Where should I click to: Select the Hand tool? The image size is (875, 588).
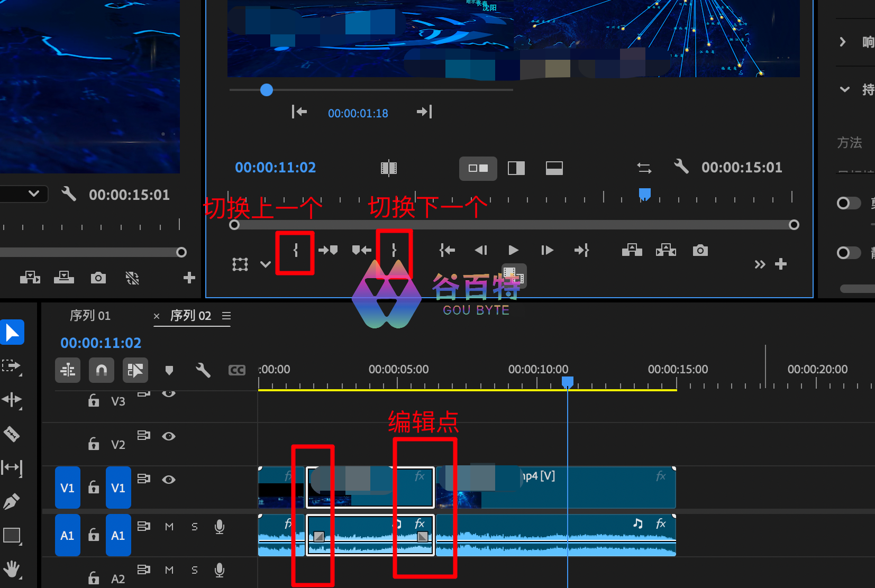(12, 569)
